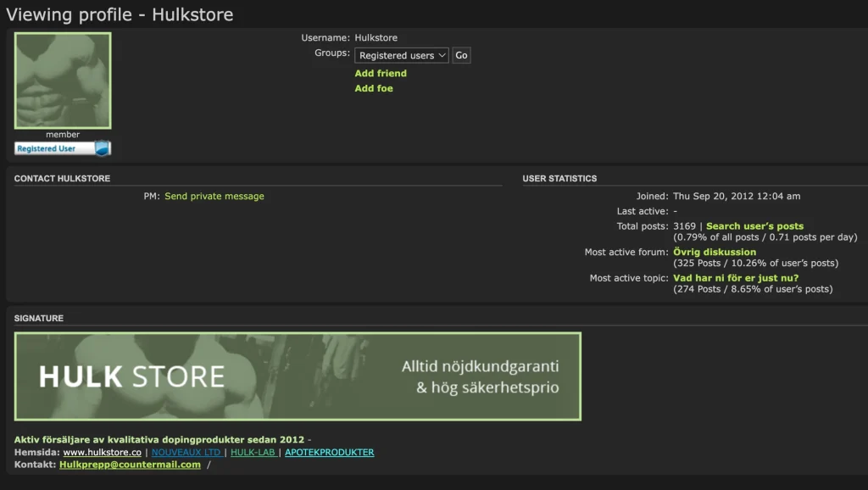Image resolution: width=868 pixels, height=490 pixels.
Task: Open the NOUVEAUX LTD link
Action: [x=186, y=452]
